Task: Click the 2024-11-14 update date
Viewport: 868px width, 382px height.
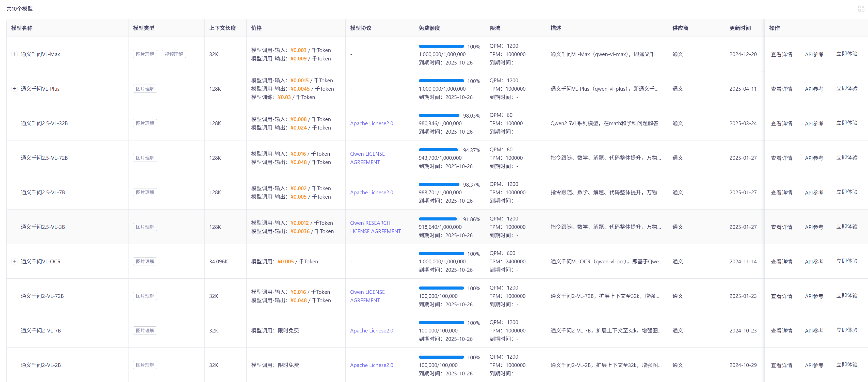Action: point(743,261)
